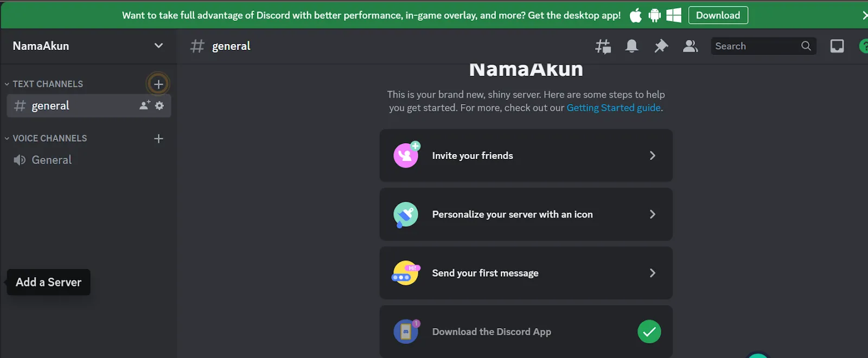Click the Download button in banner
Image resolution: width=868 pixels, height=358 pixels.
pos(718,15)
